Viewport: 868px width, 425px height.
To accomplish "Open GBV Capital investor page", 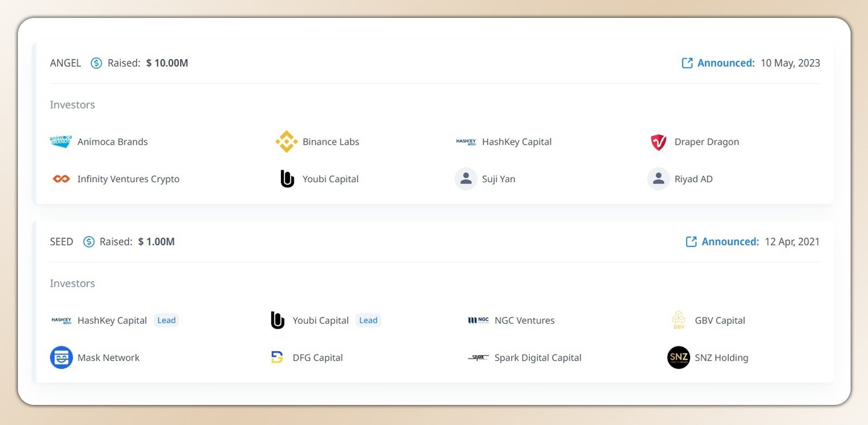I will 720,321.
